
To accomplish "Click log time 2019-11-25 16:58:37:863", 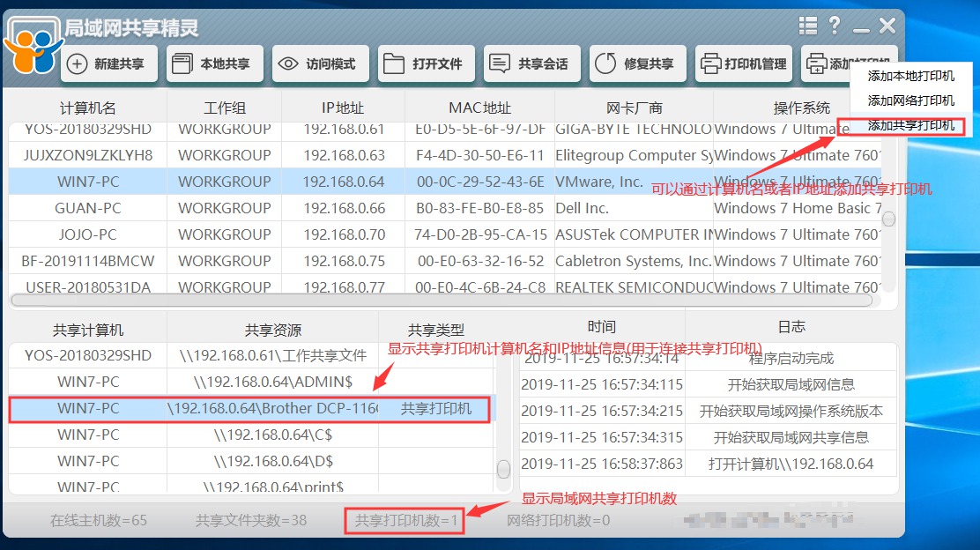I will 602,464.
